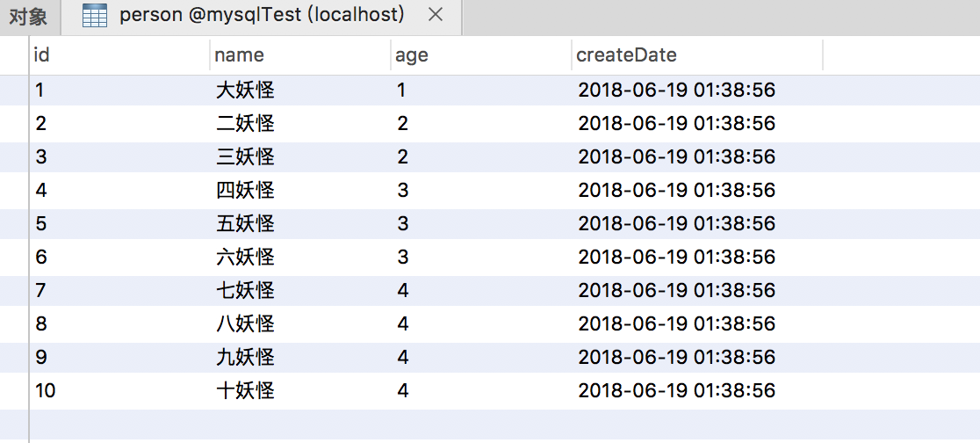This screenshot has width=980, height=443.
Task: Select createDate cell in row with 大妖怪
Action: tap(676, 91)
